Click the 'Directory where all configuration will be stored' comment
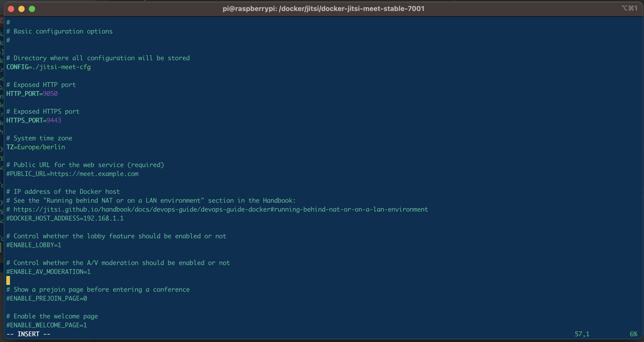 98,58
